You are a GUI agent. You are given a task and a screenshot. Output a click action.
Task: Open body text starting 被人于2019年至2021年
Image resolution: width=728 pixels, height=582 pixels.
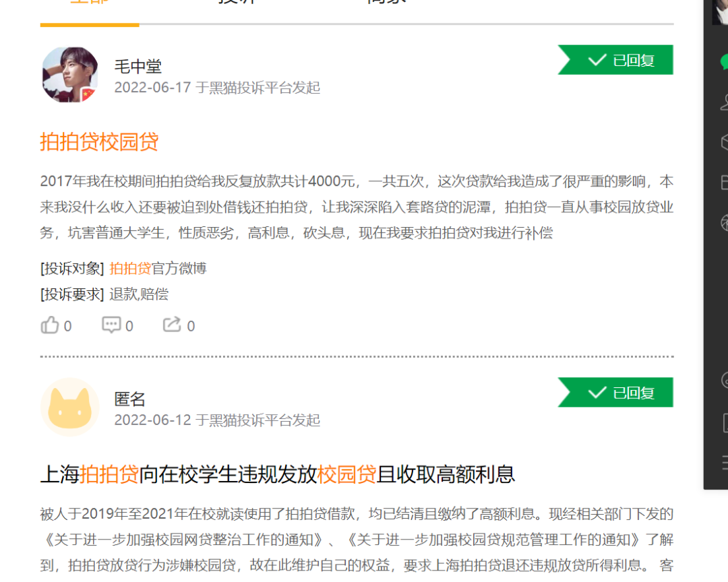point(357,540)
